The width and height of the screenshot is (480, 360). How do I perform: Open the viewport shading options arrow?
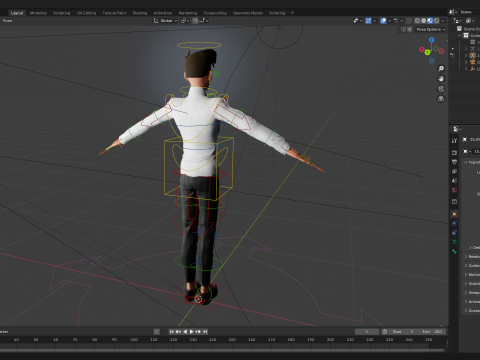point(443,21)
